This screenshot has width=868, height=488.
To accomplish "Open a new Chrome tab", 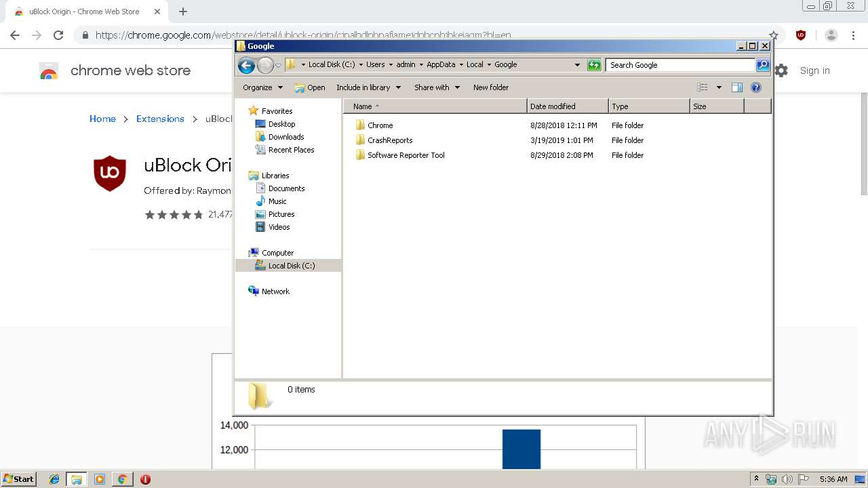I will 182,12.
